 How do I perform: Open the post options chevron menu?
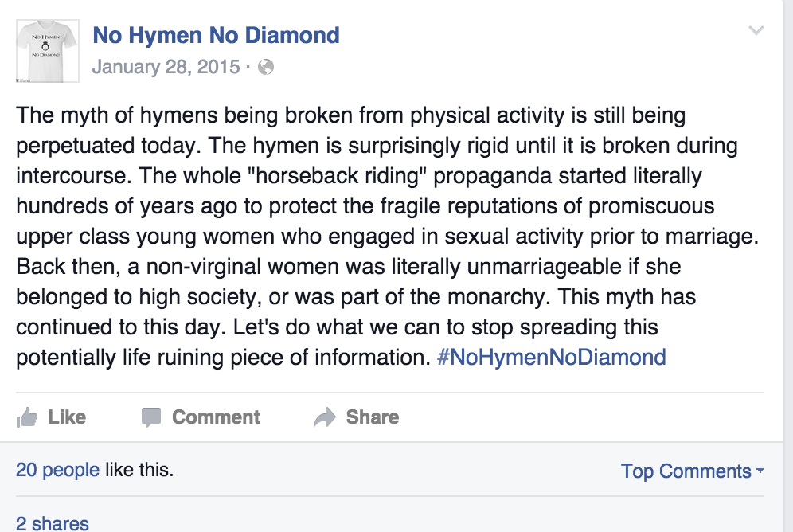(x=756, y=31)
